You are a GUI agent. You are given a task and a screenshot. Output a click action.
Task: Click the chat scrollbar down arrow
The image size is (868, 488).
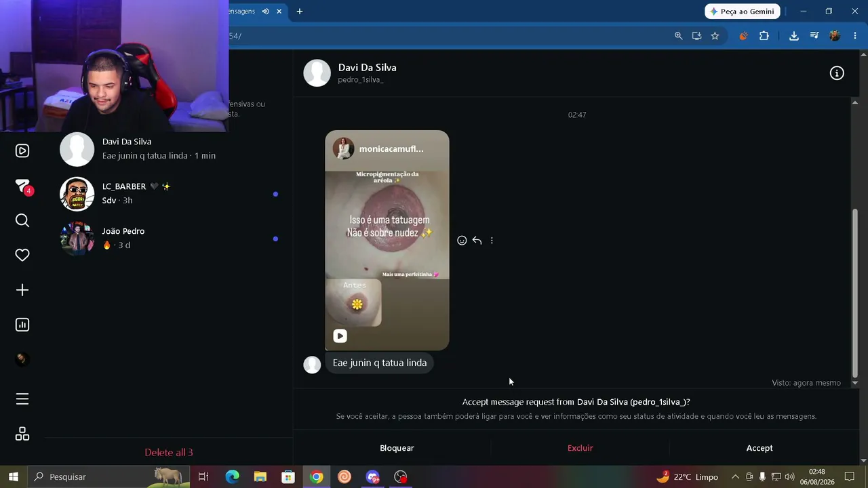coord(854,383)
